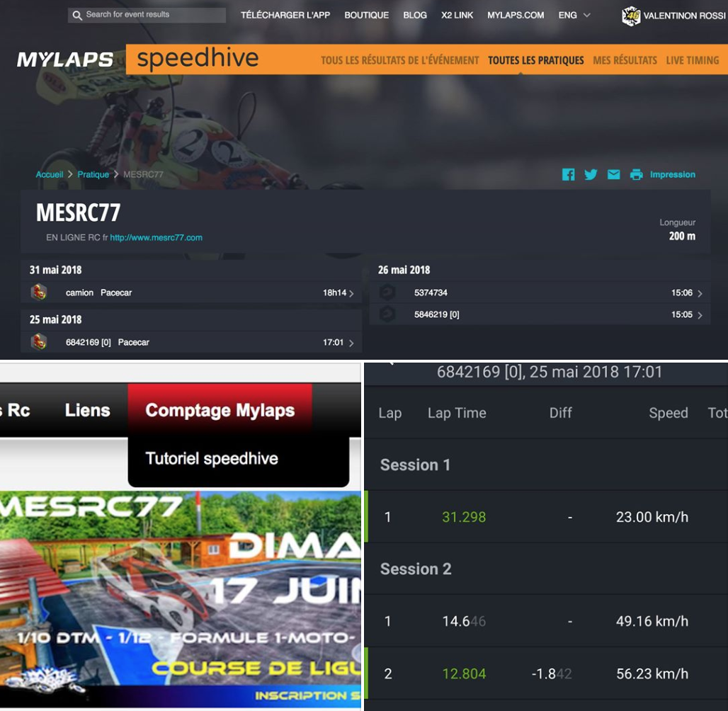
Task: Click the search magnifier icon
Action: pos(77,16)
